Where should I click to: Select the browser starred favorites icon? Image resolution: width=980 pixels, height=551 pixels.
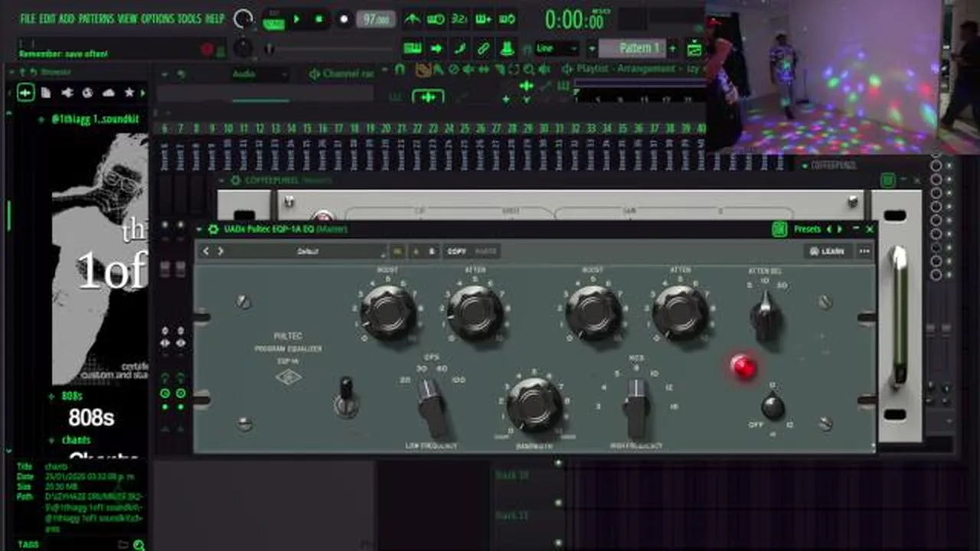129,93
